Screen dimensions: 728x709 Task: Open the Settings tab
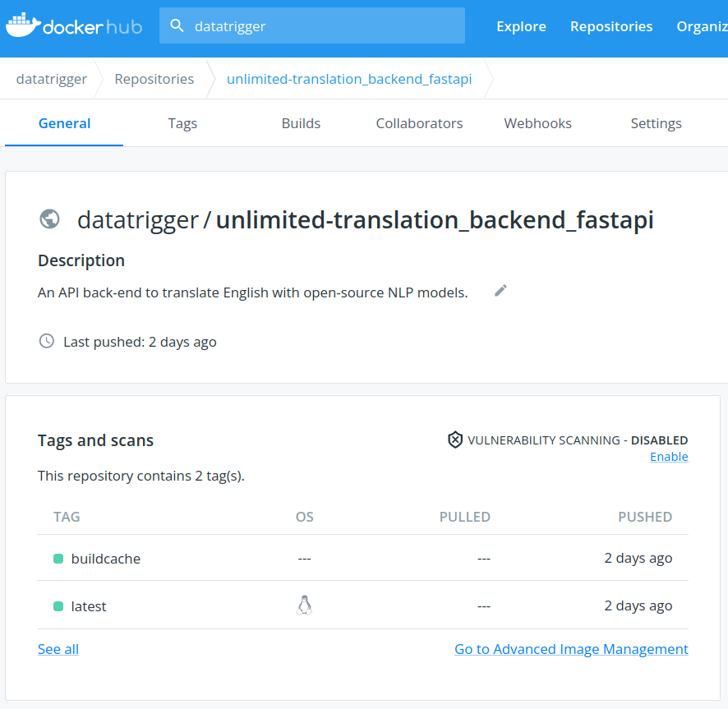(x=656, y=123)
